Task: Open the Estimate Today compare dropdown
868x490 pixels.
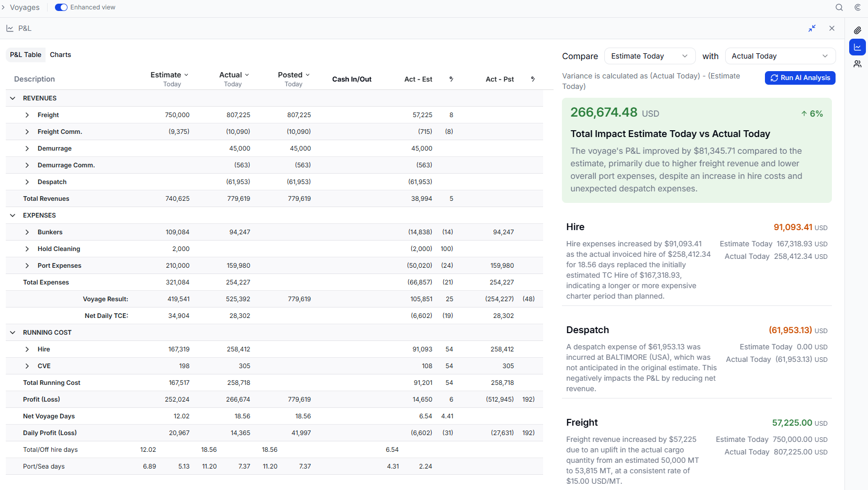Action: (x=650, y=56)
